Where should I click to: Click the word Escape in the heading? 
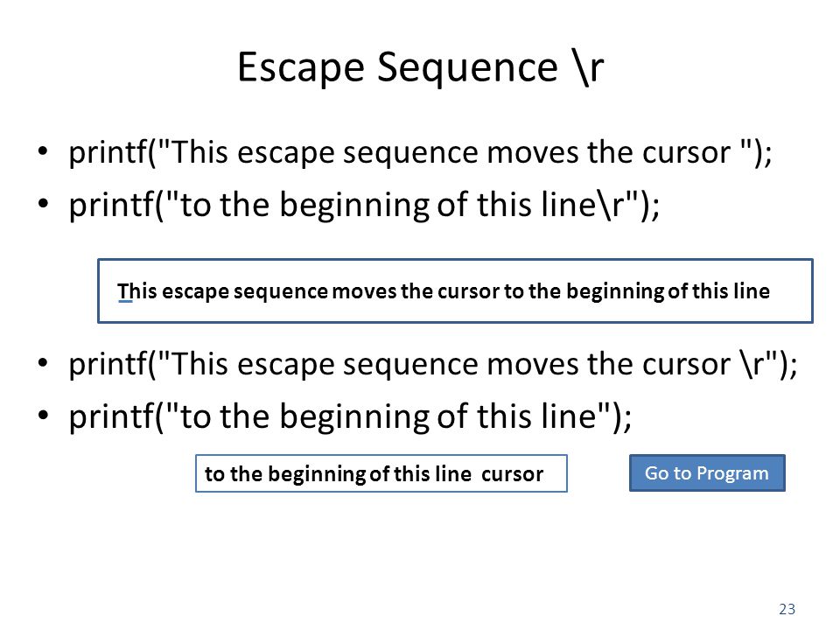pyautogui.click(x=301, y=68)
